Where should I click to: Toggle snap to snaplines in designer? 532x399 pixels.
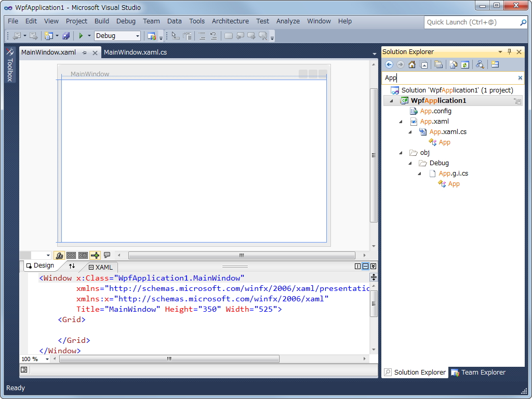[95, 255]
